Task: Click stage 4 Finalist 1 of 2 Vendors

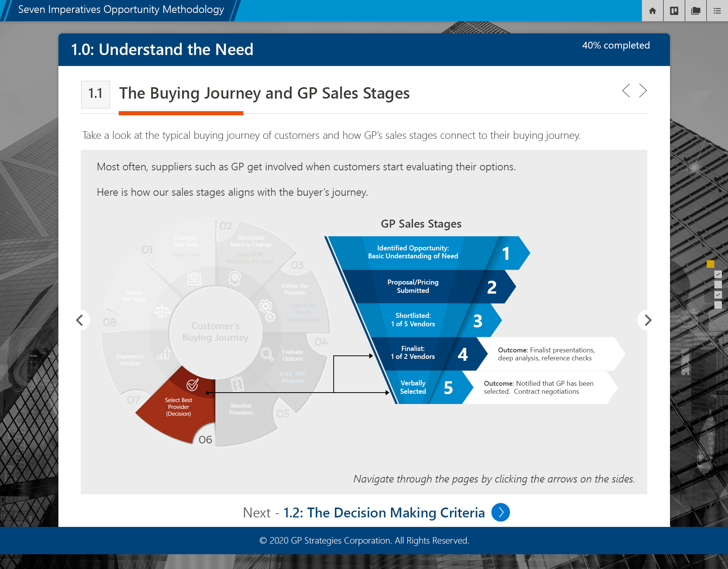Action: tap(428, 354)
